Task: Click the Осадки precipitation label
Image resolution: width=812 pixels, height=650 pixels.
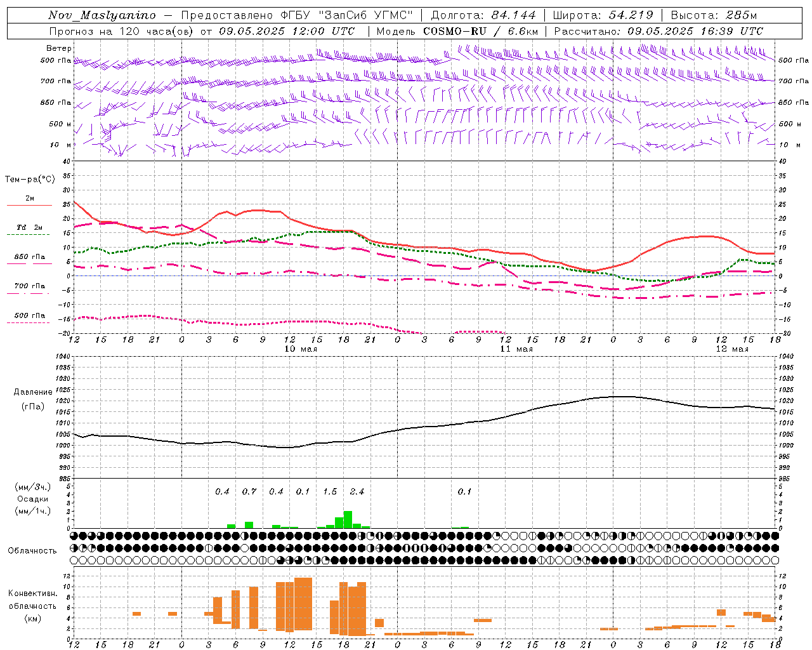Action: tap(33, 499)
